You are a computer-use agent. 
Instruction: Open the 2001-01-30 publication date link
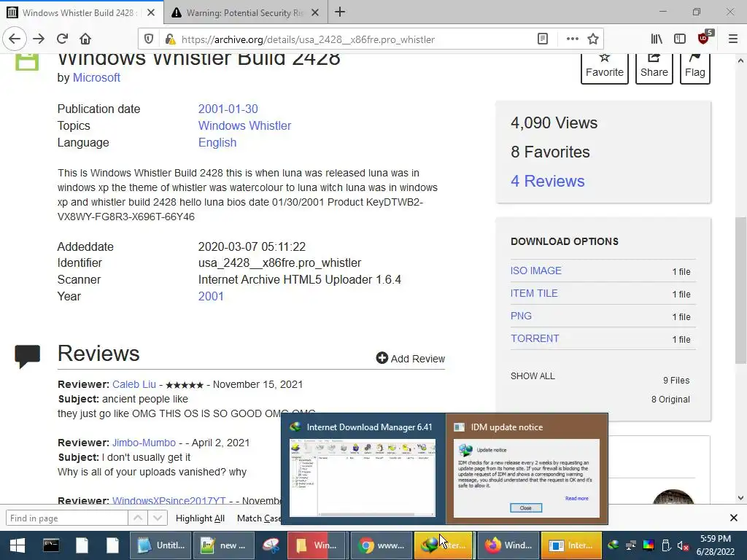228,109
